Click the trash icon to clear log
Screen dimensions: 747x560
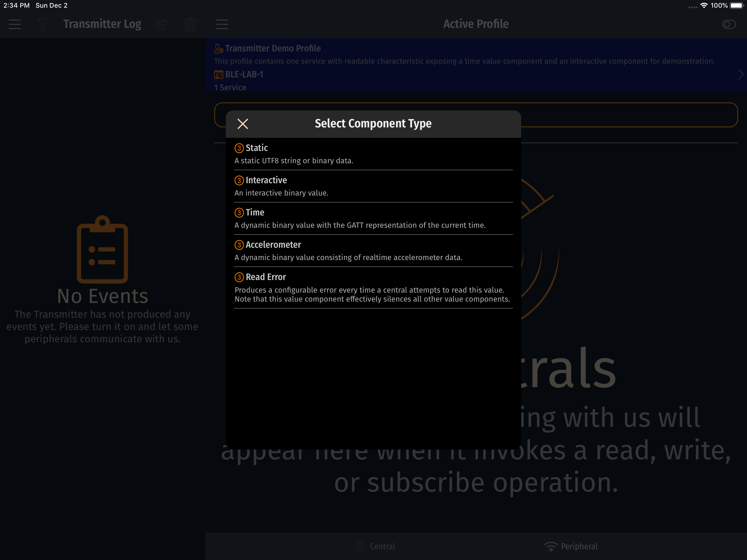tap(190, 24)
